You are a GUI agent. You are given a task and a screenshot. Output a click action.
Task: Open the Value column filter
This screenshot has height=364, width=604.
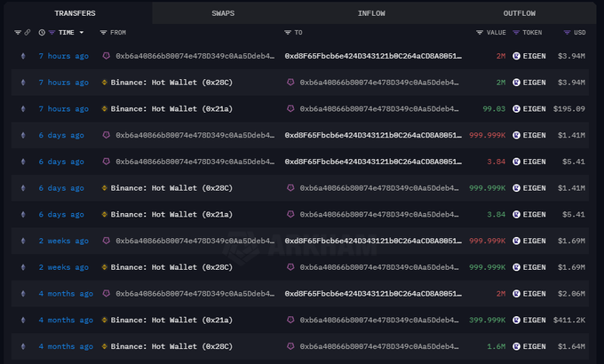coord(480,33)
